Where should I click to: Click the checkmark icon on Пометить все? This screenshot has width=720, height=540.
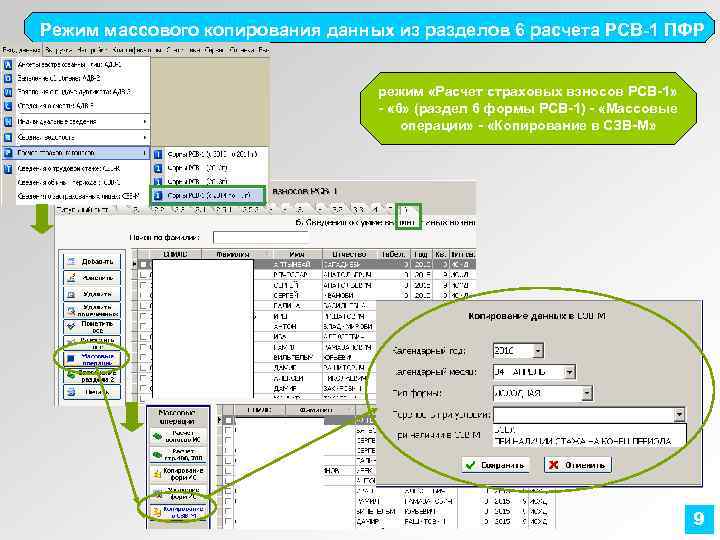tap(71, 326)
